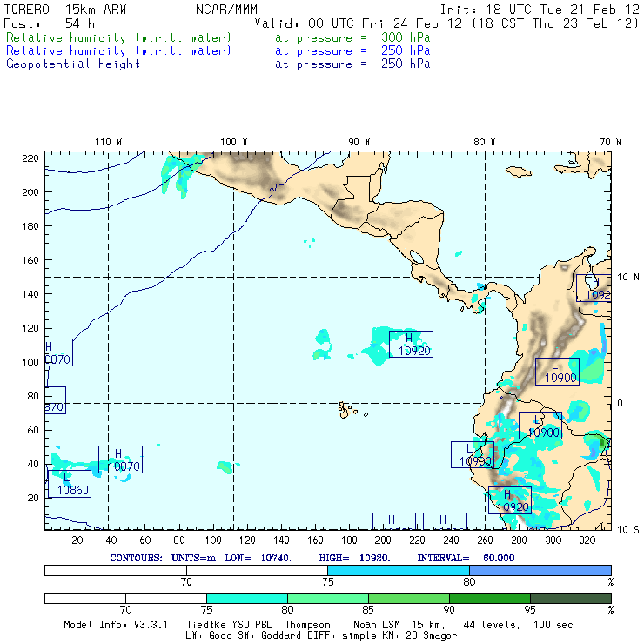Image resolution: width=644 pixels, height=644 pixels.
Task: Click the 'H 10920' box over southern Peru
Action: [x=510, y=500]
